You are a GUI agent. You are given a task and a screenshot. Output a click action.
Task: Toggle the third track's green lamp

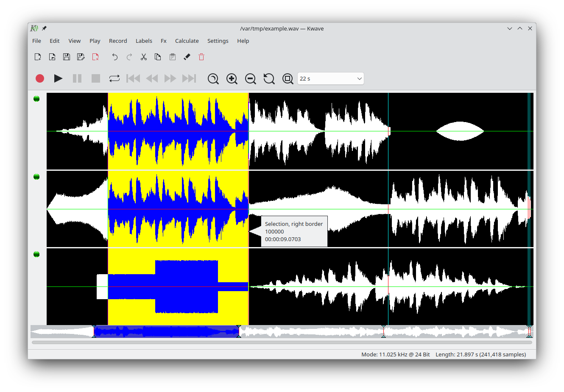pos(36,254)
